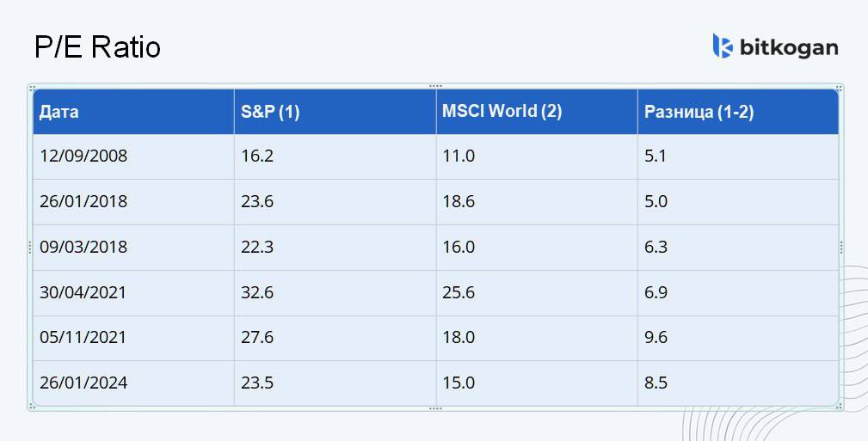Select the S&P (1) column header
Screen dimensions: 868x441
point(270,112)
